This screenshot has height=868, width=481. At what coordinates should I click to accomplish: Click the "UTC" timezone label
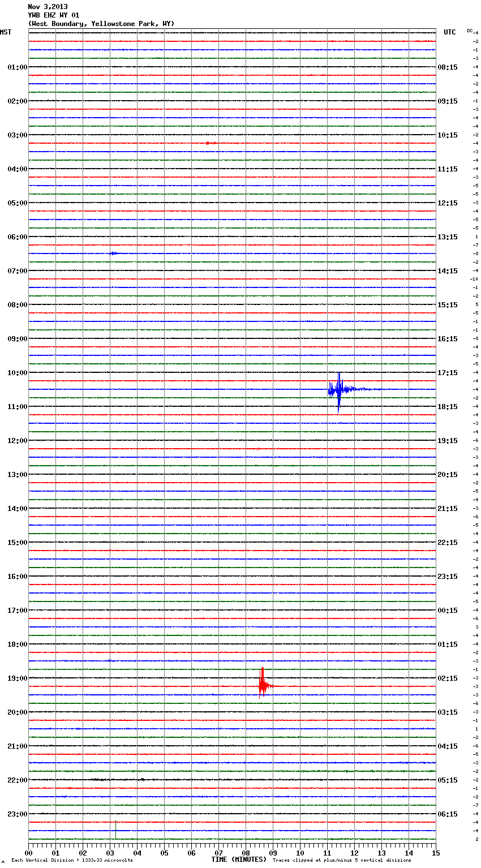click(x=450, y=32)
